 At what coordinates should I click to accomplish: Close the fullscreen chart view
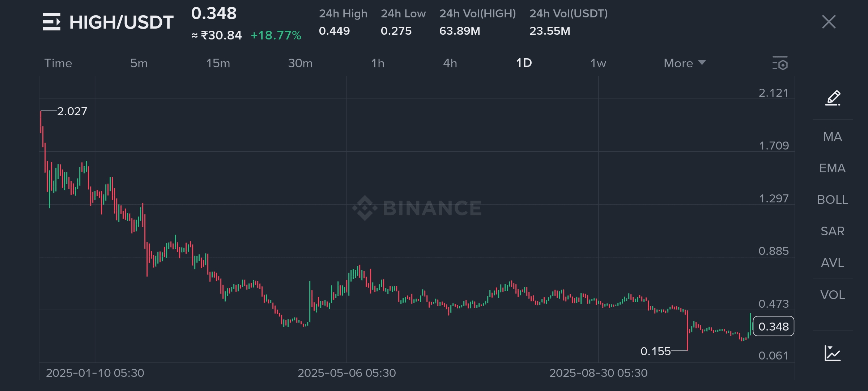[x=829, y=22]
